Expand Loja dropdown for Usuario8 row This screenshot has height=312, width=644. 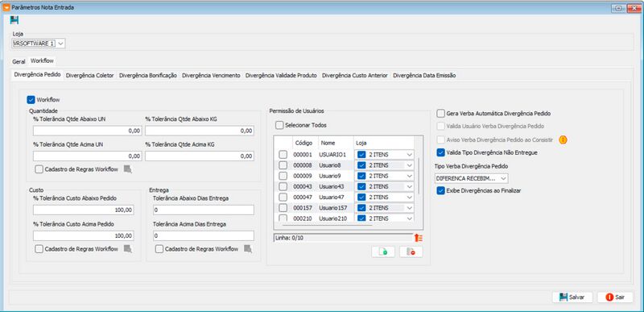click(x=409, y=165)
